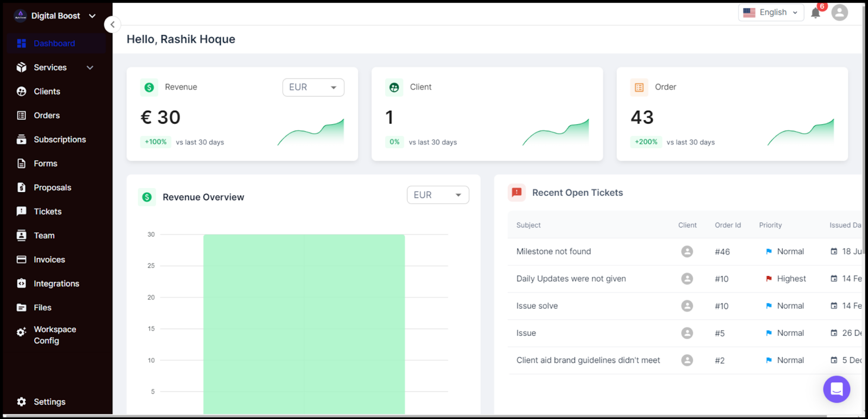The image size is (868, 419).
Task: Click the Services box icon
Action: (21, 67)
